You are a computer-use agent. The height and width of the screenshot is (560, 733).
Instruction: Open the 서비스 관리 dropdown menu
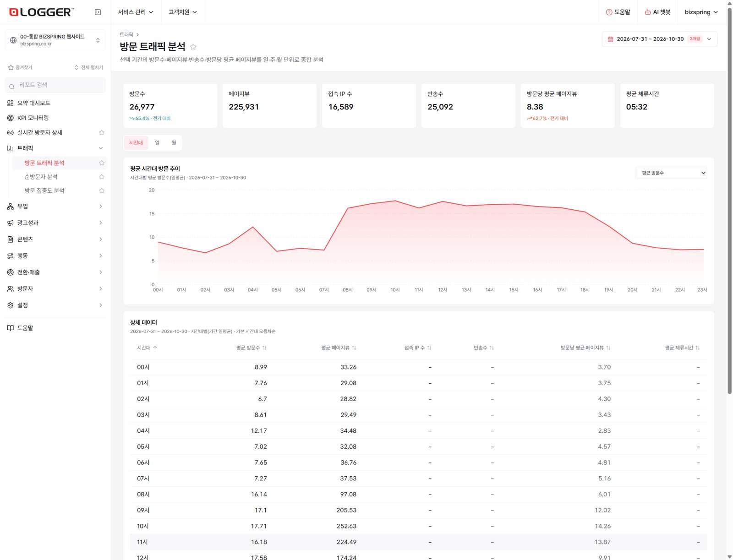click(x=136, y=12)
